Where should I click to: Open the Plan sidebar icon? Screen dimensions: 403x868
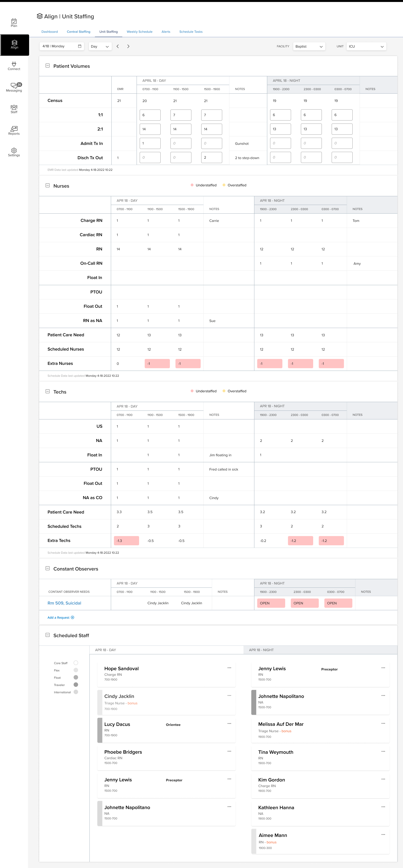[x=14, y=23]
